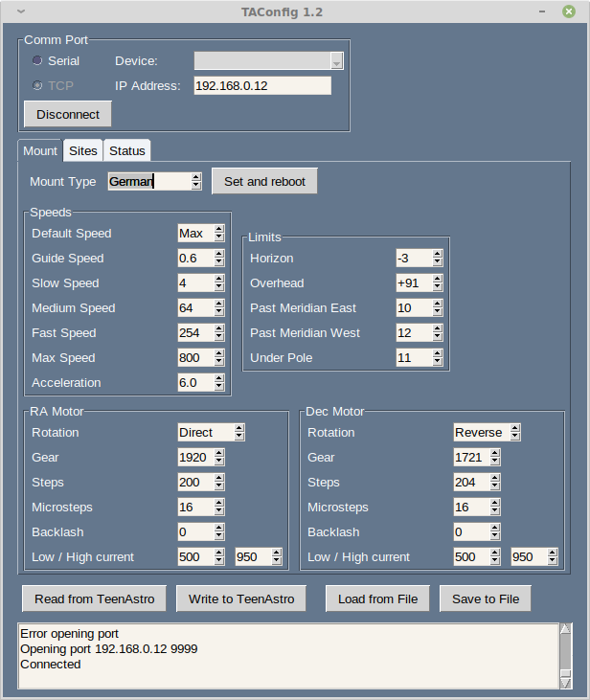Screen dimensions: 590x700
Task: Select the Serial radio button
Action: 37,60
